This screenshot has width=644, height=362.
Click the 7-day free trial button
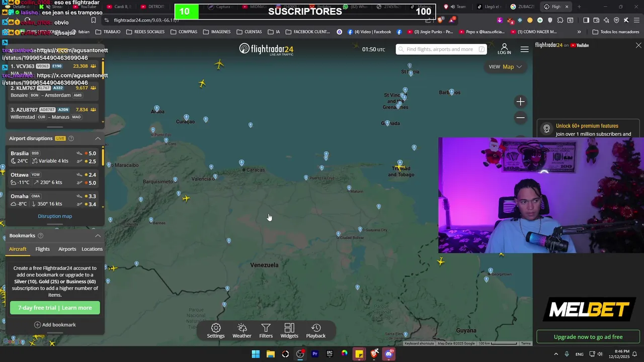55,308
